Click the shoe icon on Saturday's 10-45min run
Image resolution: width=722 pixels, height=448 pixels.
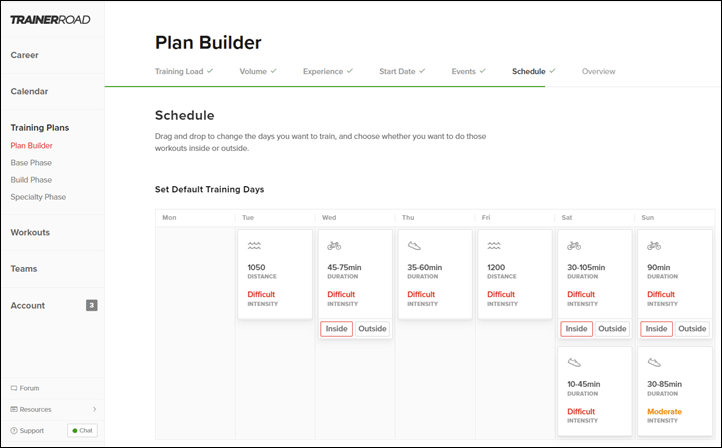(x=574, y=363)
